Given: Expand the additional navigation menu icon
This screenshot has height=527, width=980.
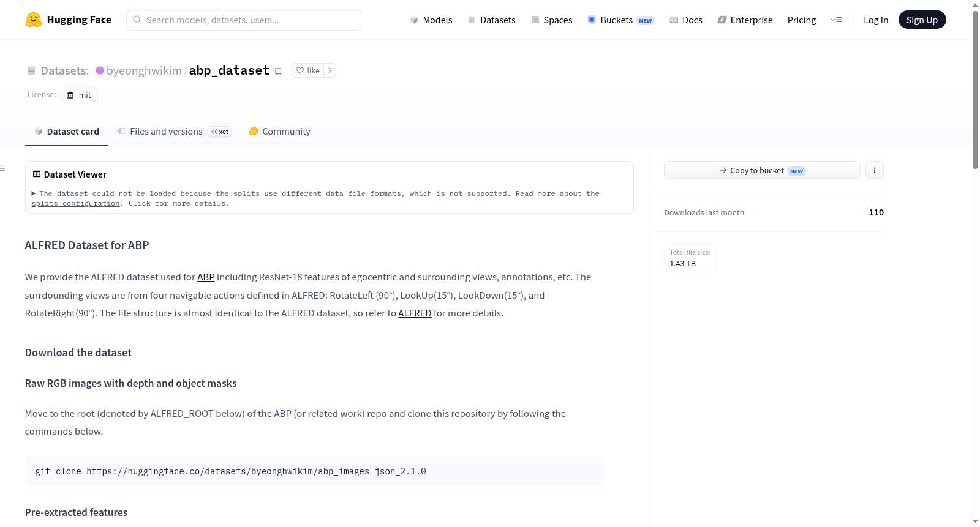Looking at the screenshot, I should pos(836,20).
